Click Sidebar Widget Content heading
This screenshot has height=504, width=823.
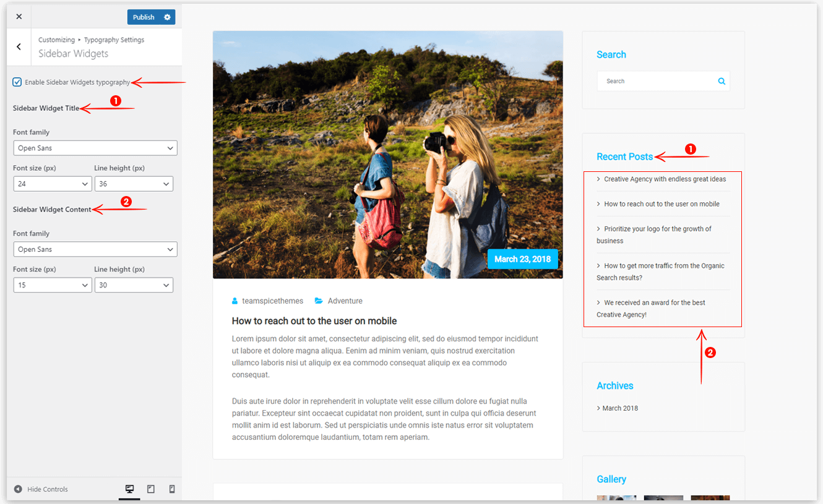[52, 210]
